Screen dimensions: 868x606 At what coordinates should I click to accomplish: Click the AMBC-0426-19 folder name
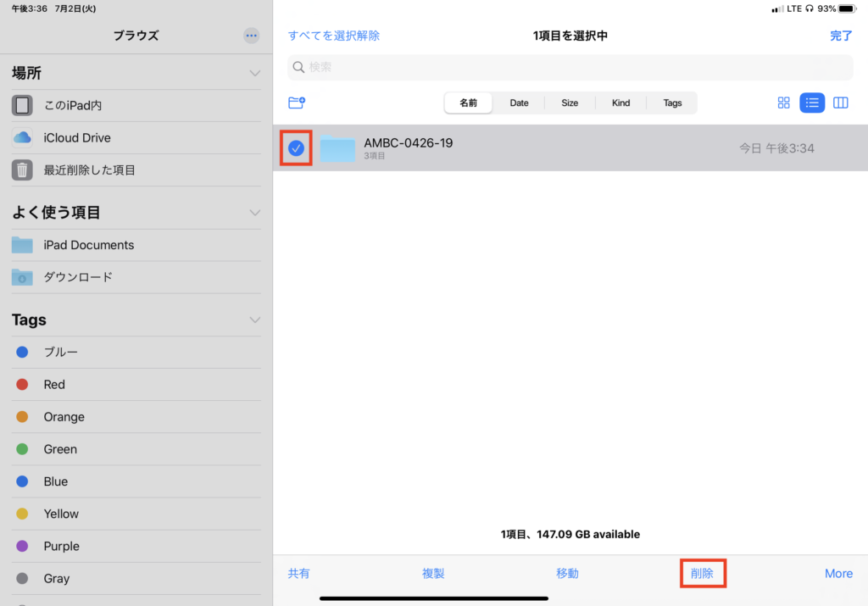(x=408, y=142)
